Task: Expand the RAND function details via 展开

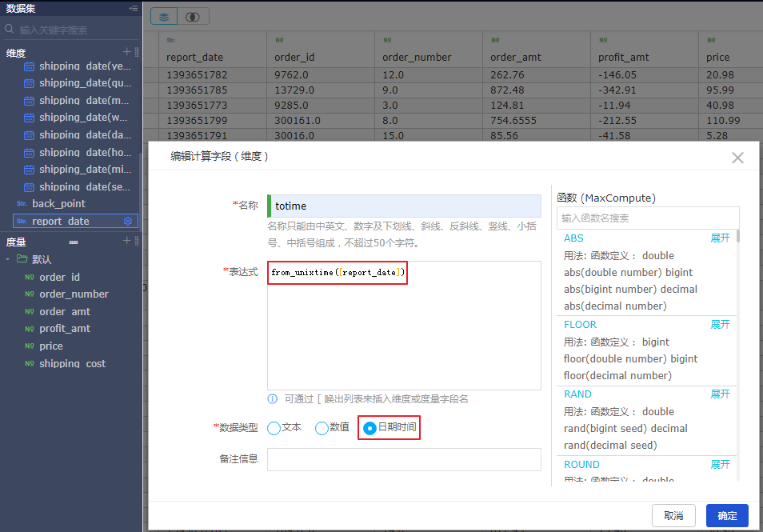Action: click(x=720, y=394)
